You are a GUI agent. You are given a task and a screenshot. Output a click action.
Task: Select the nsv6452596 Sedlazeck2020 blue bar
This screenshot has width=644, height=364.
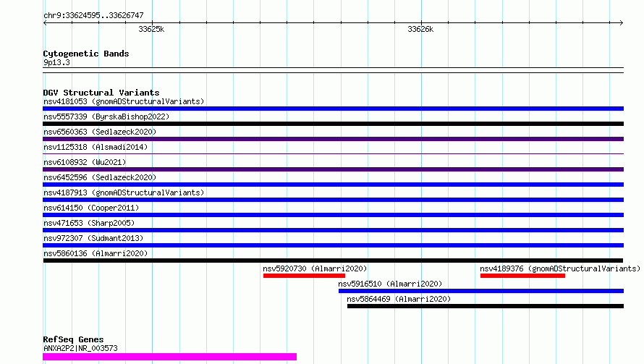point(333,185)
